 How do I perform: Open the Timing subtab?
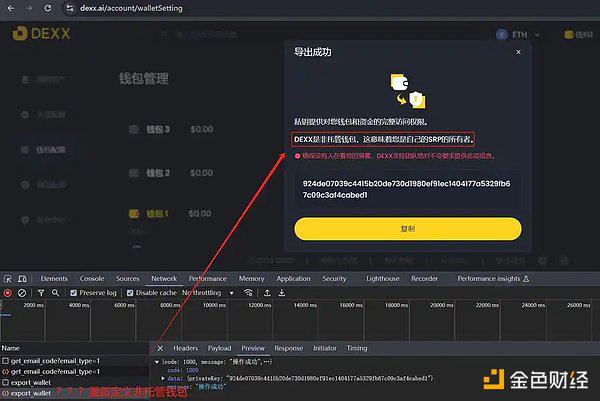(x=357, y=348)
